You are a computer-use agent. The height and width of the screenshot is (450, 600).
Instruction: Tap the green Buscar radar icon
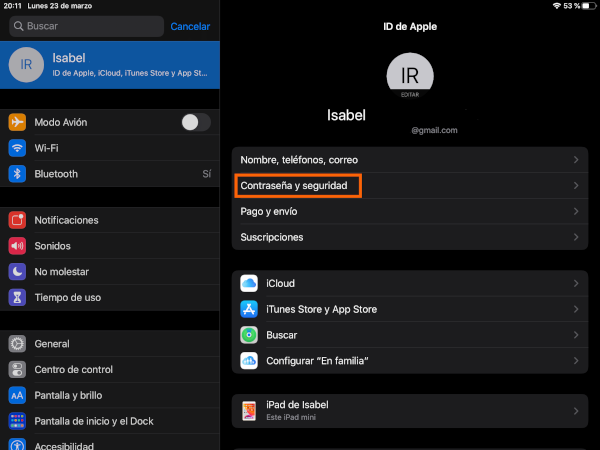point(250,336)
